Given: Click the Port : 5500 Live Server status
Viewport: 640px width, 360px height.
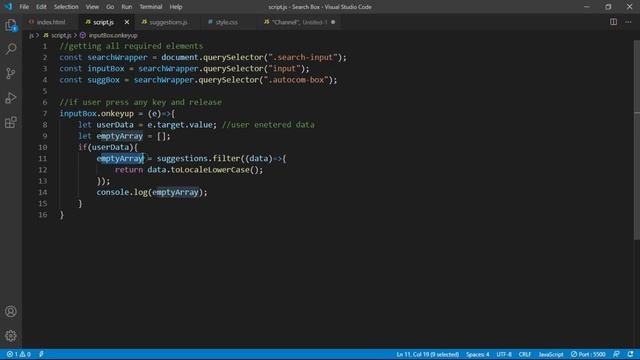Looking at the screenshot, I should click(588, 354).
